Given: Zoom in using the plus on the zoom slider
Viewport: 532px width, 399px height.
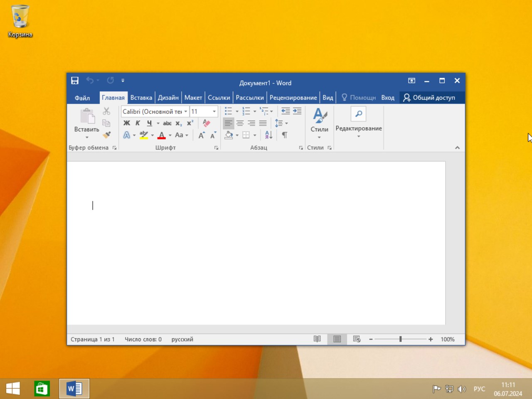Looking at the screenshot, I should click(431, 339).
